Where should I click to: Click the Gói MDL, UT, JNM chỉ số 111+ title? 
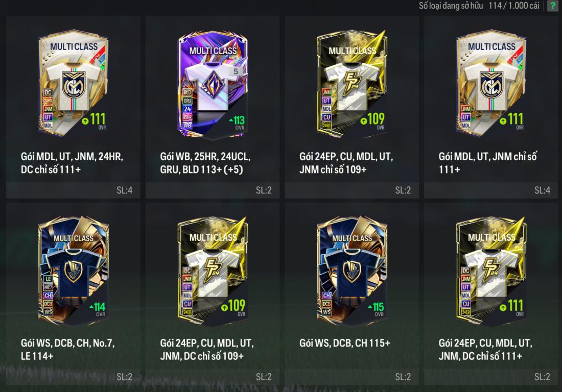[x=488, y=163]
